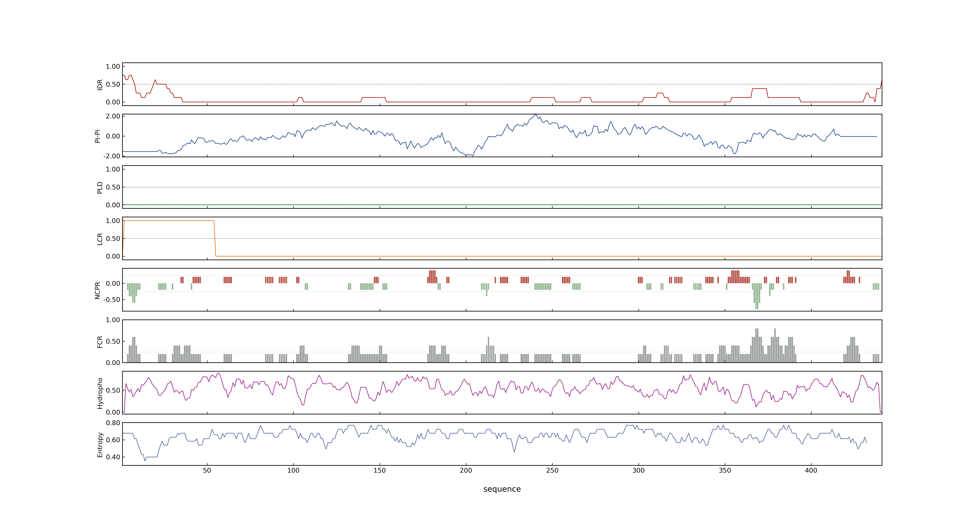Click the x-axis tick label 100
The height and width of the screenshot is (523, 980).
[293, 470]
